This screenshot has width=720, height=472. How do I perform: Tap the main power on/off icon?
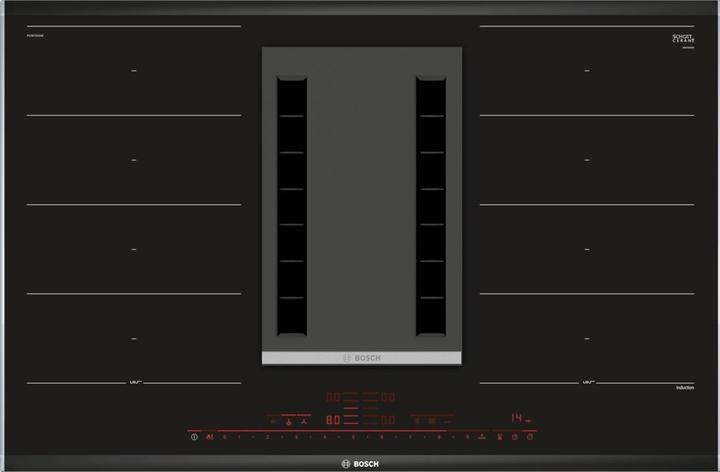pyautogui.click(x=194, y=437)
